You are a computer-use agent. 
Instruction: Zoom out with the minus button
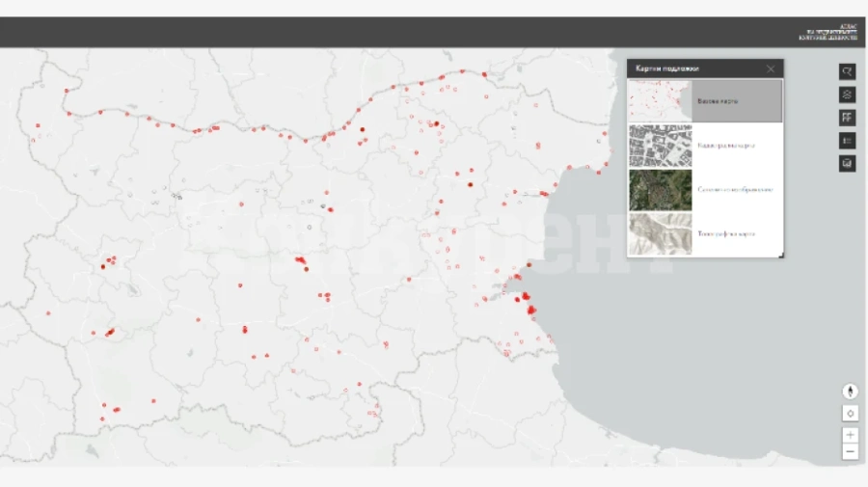tap(851, 451)
